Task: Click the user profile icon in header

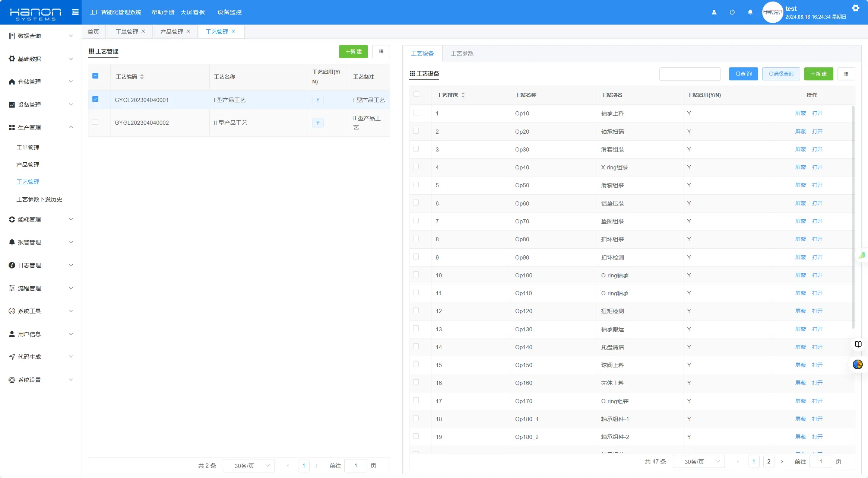Action: (x=714, y=12)
